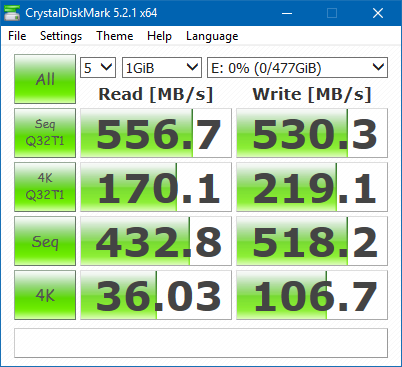
Task: Select the 530.3 sequential write result
Action: click(312, 133)
